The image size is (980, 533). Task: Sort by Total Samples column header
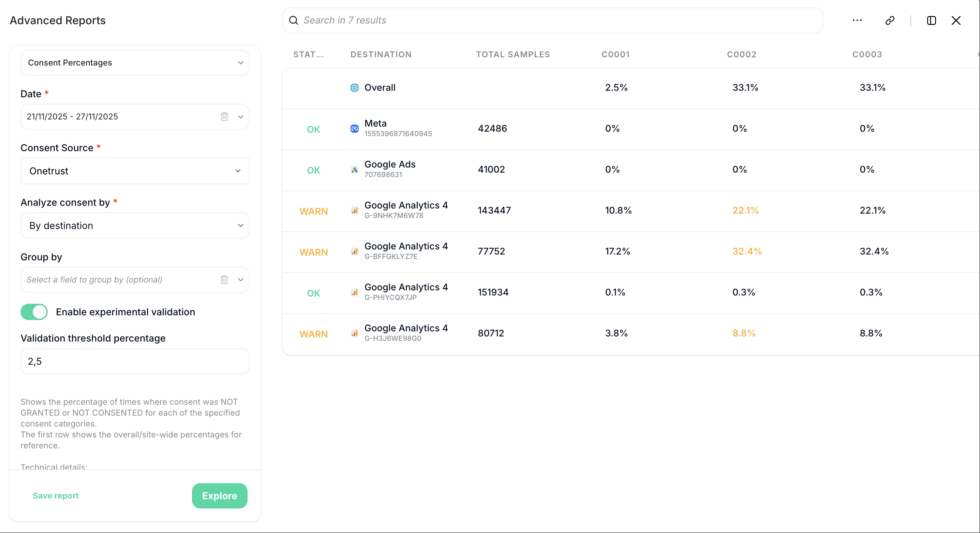pyautogui.click(x=513, y=55)
